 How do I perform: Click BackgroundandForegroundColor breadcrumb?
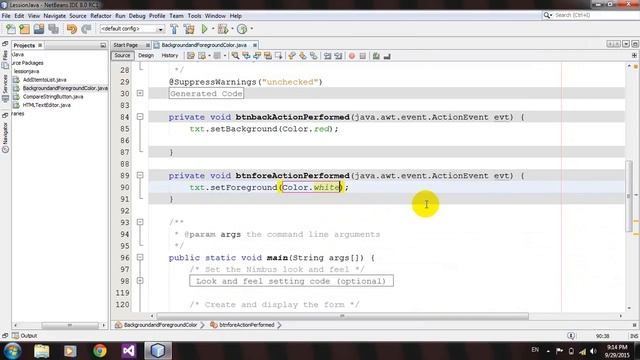point(160,325)
